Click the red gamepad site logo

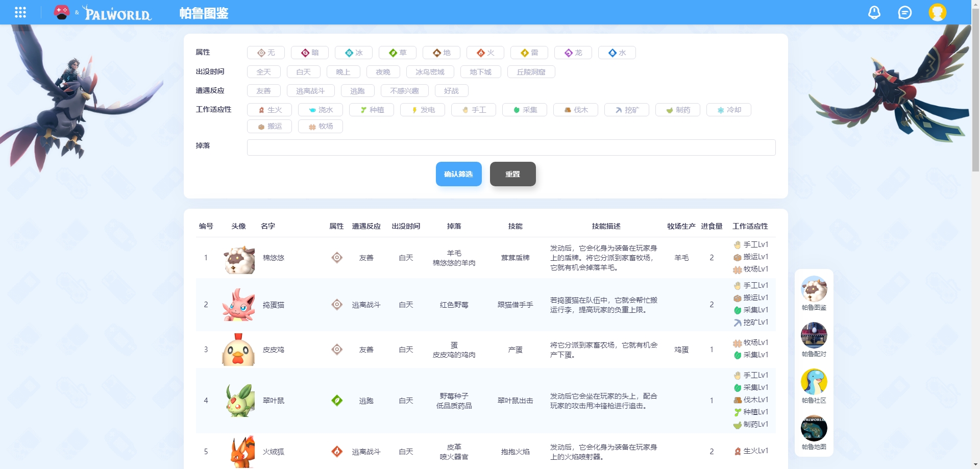tap(62, 12)
